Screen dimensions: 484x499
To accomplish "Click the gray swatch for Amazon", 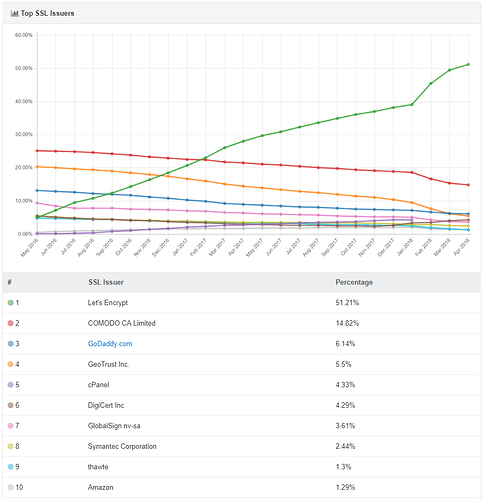I will coord(11,487).
